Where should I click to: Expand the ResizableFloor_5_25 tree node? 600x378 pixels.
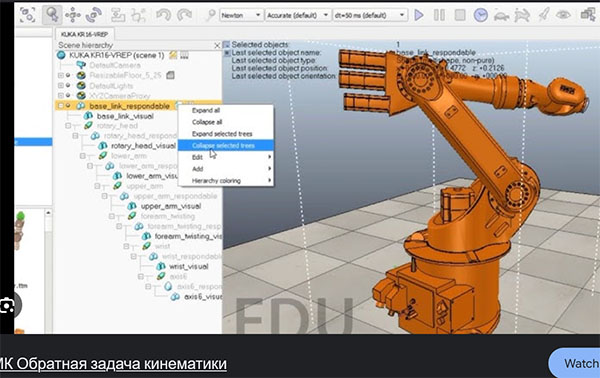[x=60, y=75]
